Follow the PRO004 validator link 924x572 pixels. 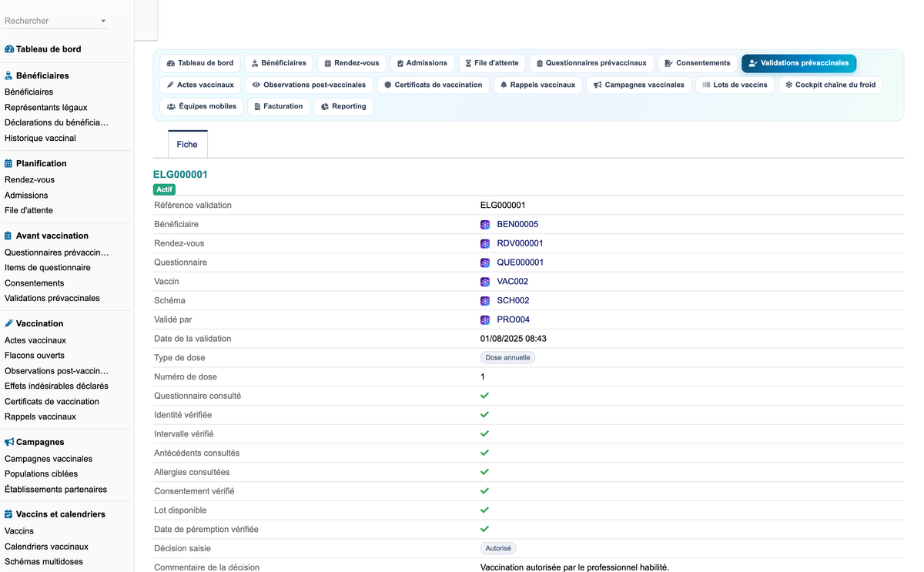(x=514, y=320)
